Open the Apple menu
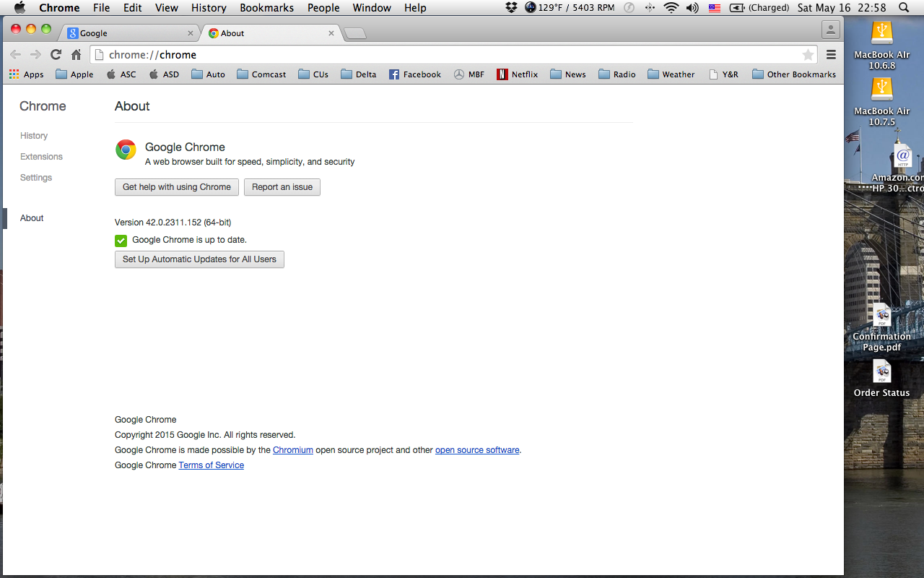The width and height of the screenshot is (924, 578). (x=20, y=8)
